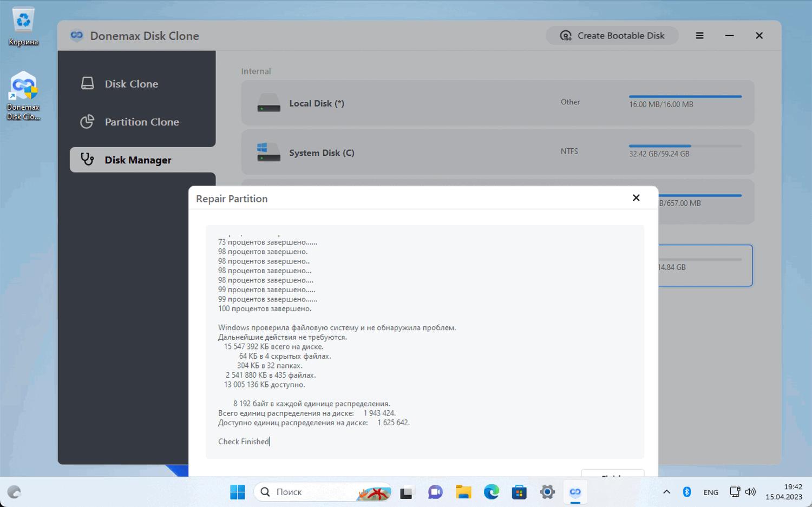This screenshot has height=507, width=812.
Task: Click the "Internal" section heading
Action: click(256, 71)
